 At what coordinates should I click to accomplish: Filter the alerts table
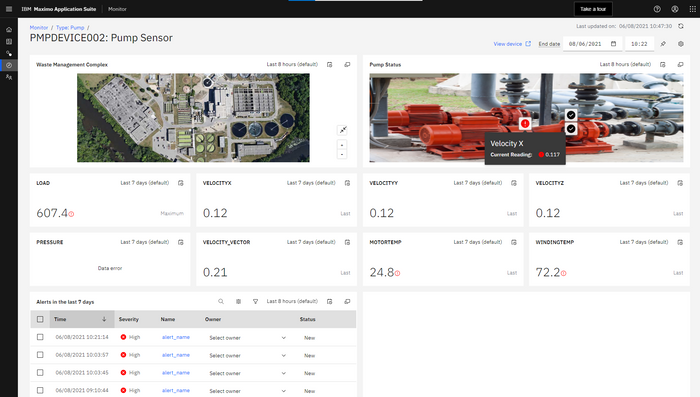[x=255, y=301]
